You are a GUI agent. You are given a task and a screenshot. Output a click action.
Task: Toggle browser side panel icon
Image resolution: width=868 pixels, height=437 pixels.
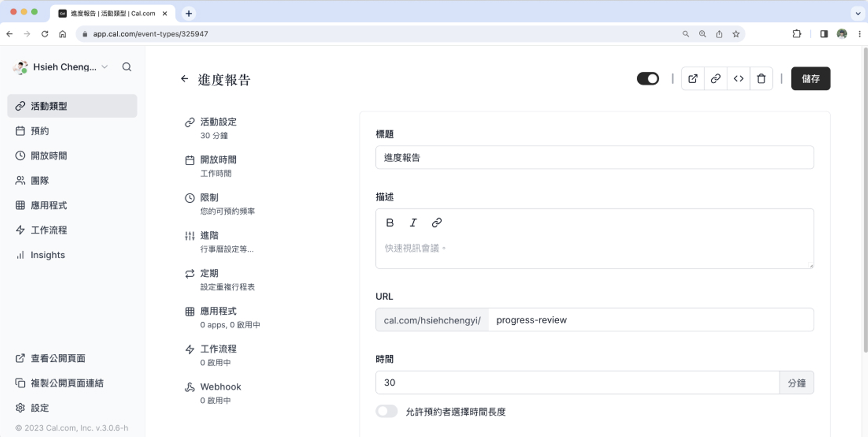pyautogui.click(x=824, y=34)
